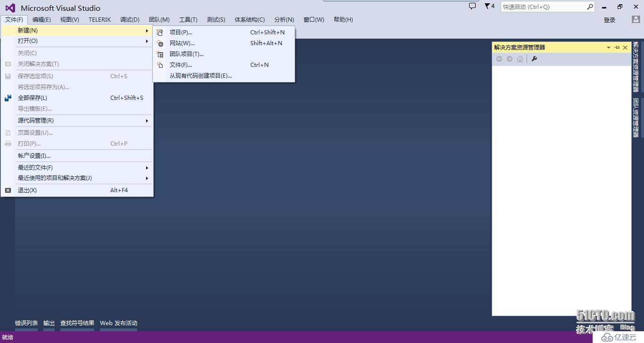Click the 文件(F) new file icon
Screen dimensions: 644x343
[160, 65]
